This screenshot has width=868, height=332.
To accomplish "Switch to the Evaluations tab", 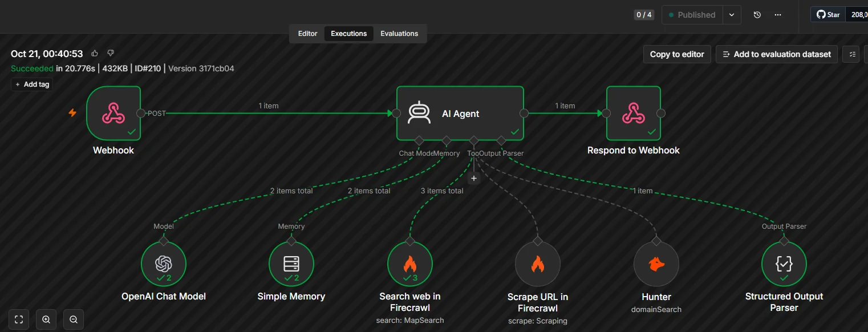I will click(399, 34).
